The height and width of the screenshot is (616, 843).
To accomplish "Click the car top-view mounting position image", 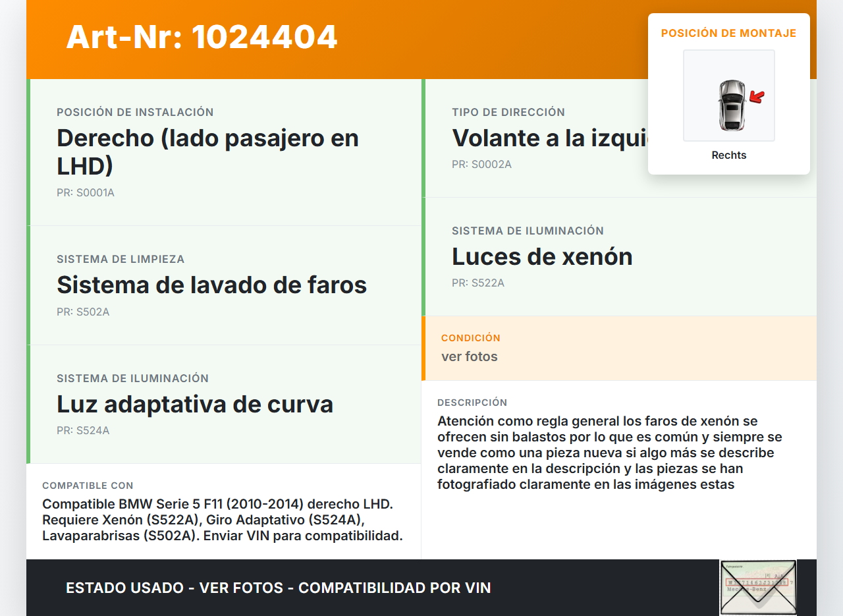I will [x=729, y=96].
